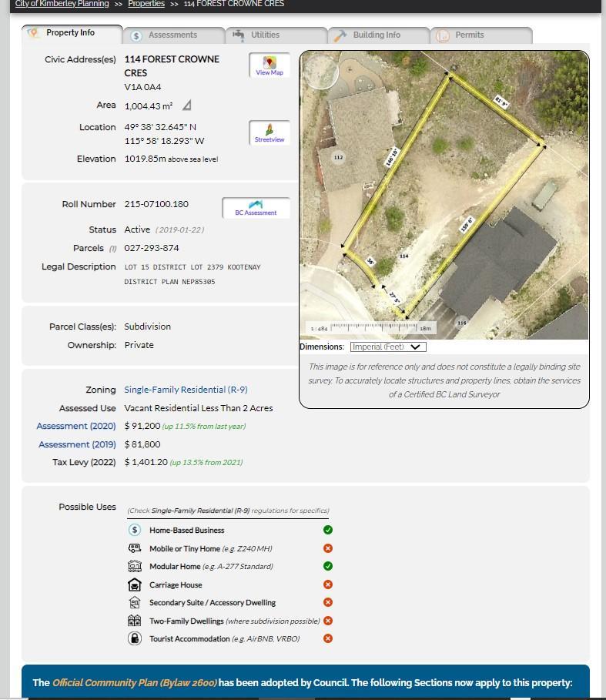The image size is (606, 700).
Task: Click the Carriage House icon
Action: point(135,584)
